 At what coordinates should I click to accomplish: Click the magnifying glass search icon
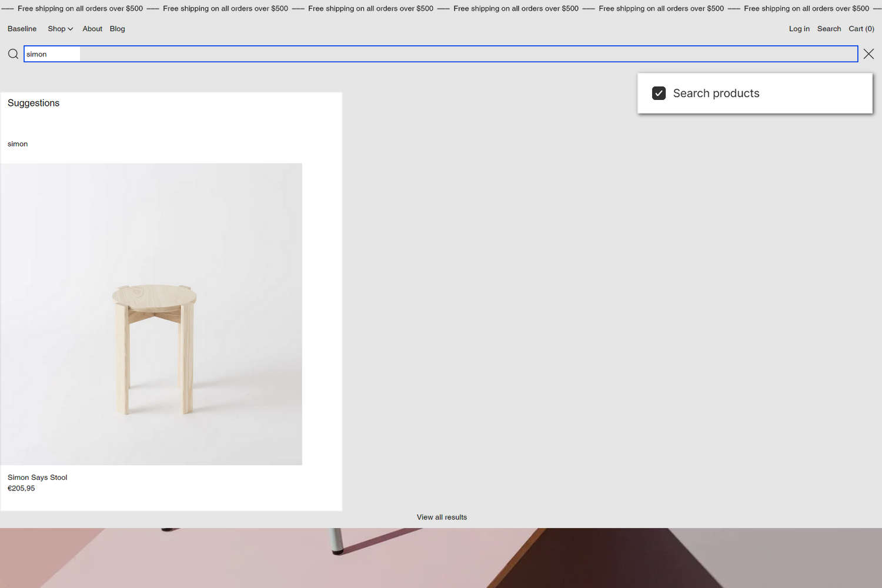(x=13, y=54)
